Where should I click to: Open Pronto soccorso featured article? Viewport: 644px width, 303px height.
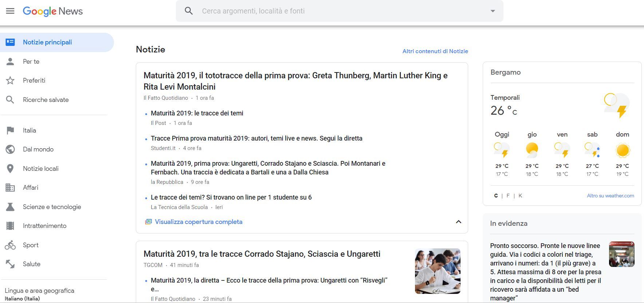point(546,272)
